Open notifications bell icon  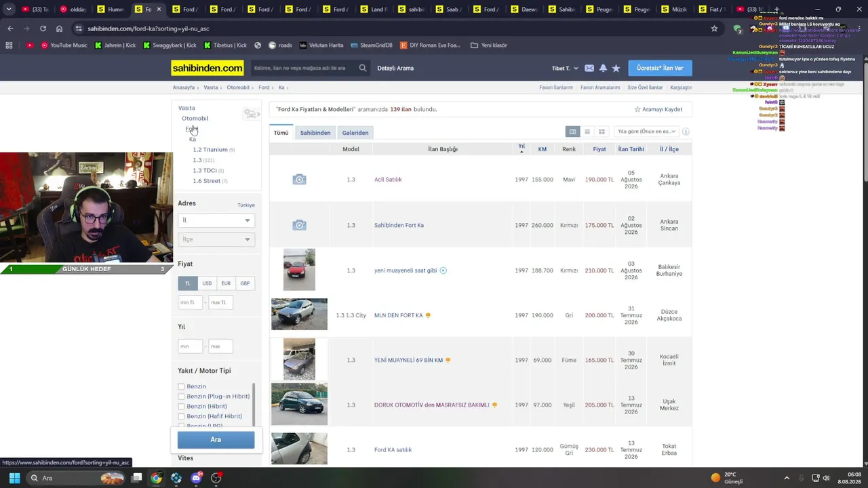pos(603,68)
